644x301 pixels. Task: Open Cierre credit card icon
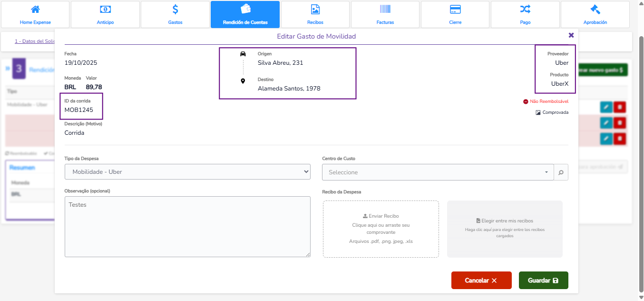point(455,10)
